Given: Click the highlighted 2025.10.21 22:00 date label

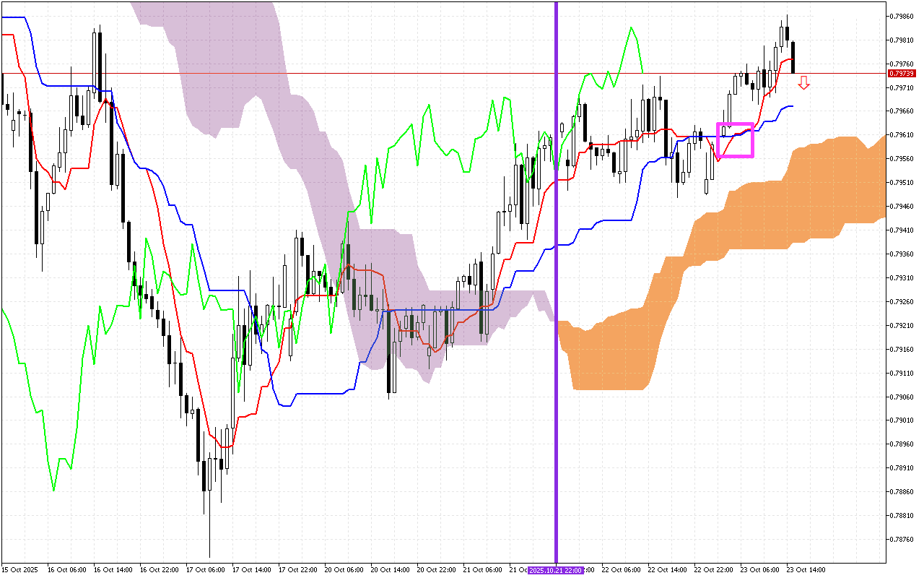Looking at the screenshot, I should pyautogui.click(x=556, y=570).
